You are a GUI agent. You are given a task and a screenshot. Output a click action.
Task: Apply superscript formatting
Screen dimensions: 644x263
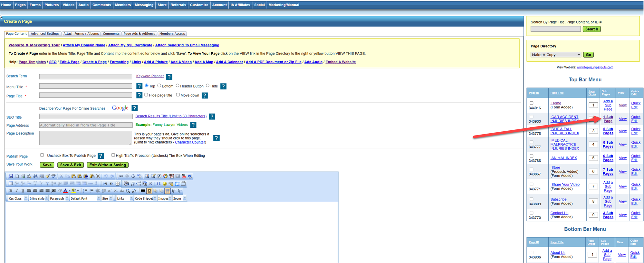tap(110, 191)
